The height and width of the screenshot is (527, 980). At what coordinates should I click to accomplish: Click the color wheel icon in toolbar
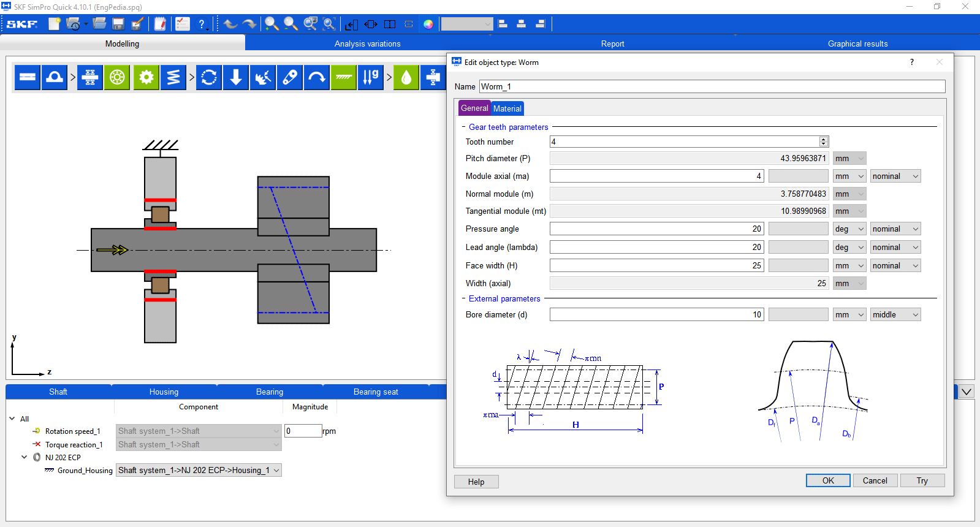428,24
